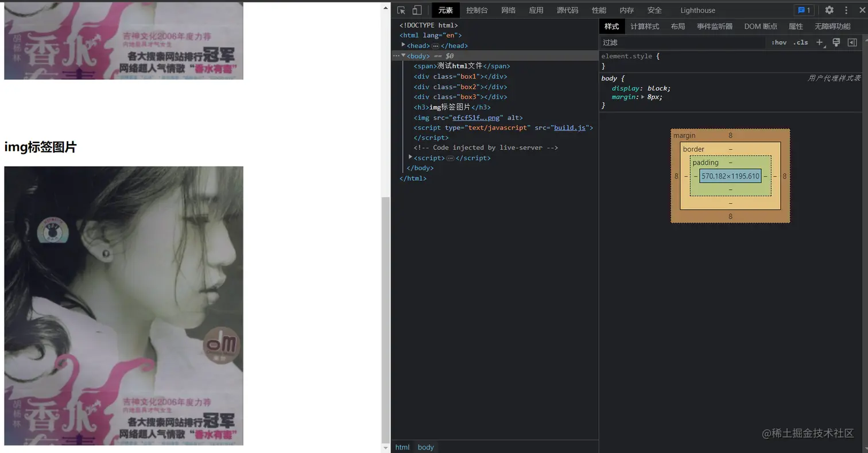The image size is (868, 453).
Task: Toggle the computed styles sidebar pane icon
Action: [852, 42]
